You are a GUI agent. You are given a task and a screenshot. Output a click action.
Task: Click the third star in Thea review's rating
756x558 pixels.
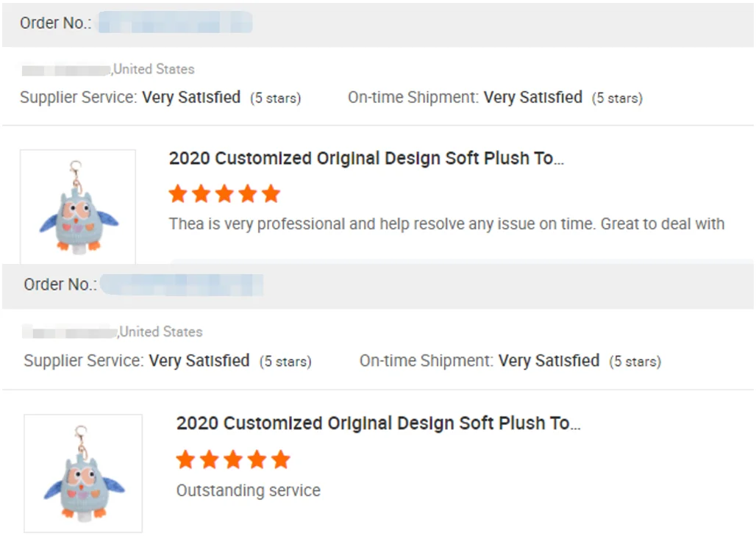(224, 193)
